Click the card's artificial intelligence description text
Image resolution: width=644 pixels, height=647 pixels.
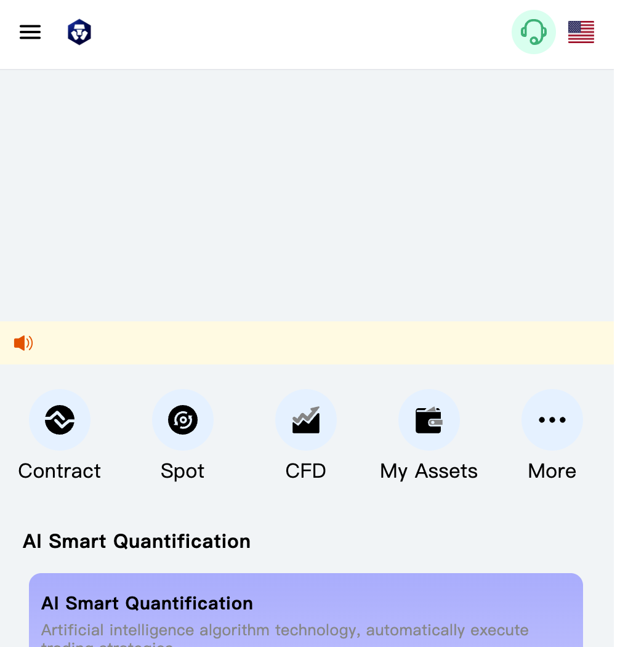pos(285,630)
